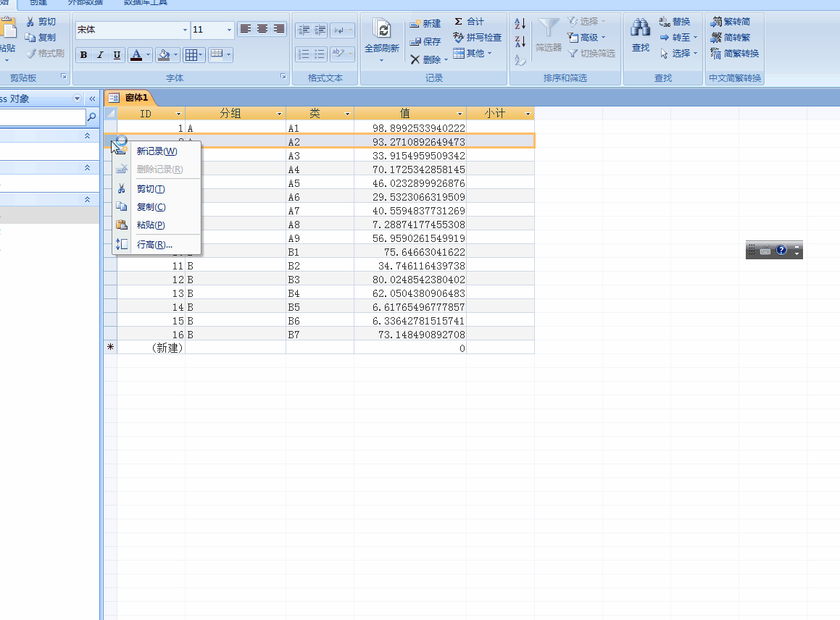The width and height of the screenshot is (840, 620).
Task: Open the 分组 column filter arrow
Action: [279, 114]
